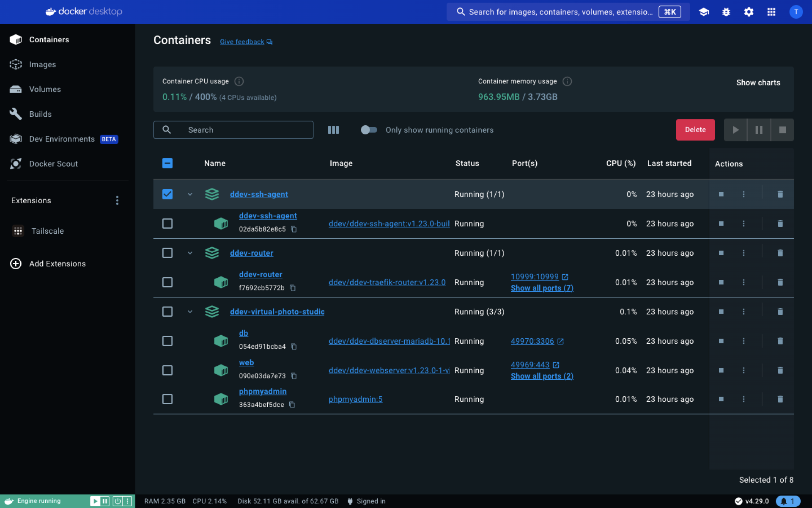Copy container ID 363a4bef5dce
This screenshot has width=812, height=508.
point(292,405)
